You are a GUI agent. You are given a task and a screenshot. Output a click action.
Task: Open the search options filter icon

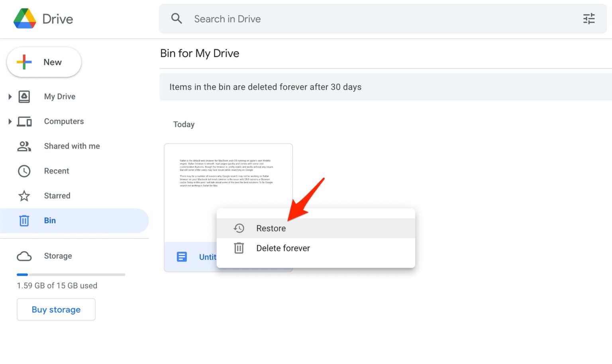point(589,19)
